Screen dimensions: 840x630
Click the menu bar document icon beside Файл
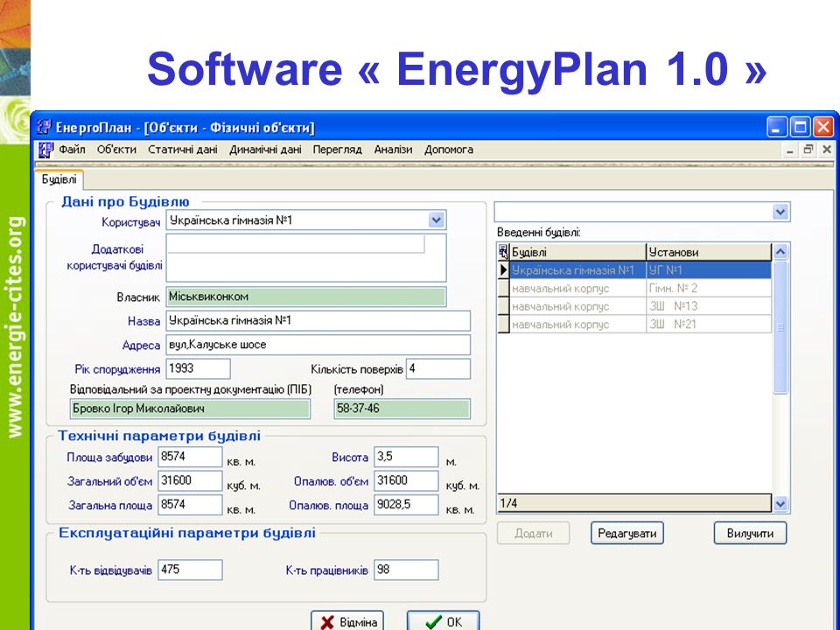(46, 150)
